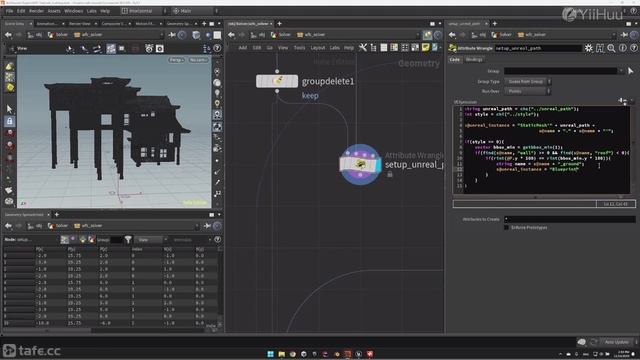Click the render flipbook icon in viewport toolbar
This screenshot has height=360, width=640.
click(149, 49)
